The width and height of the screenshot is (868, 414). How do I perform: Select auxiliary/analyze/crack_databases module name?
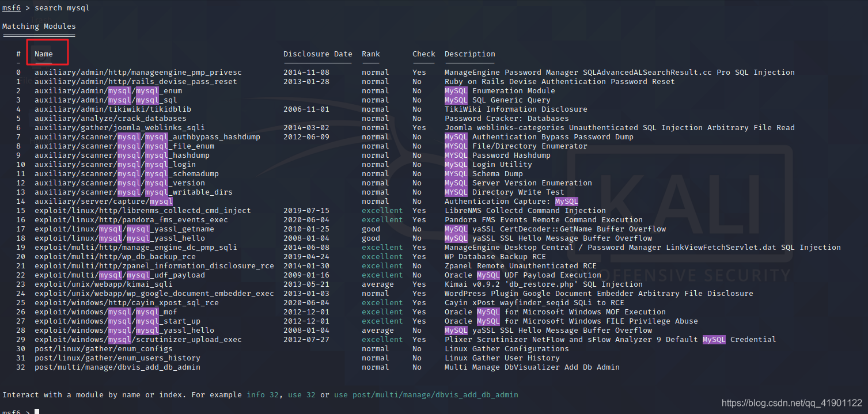[x=111, y=119]
